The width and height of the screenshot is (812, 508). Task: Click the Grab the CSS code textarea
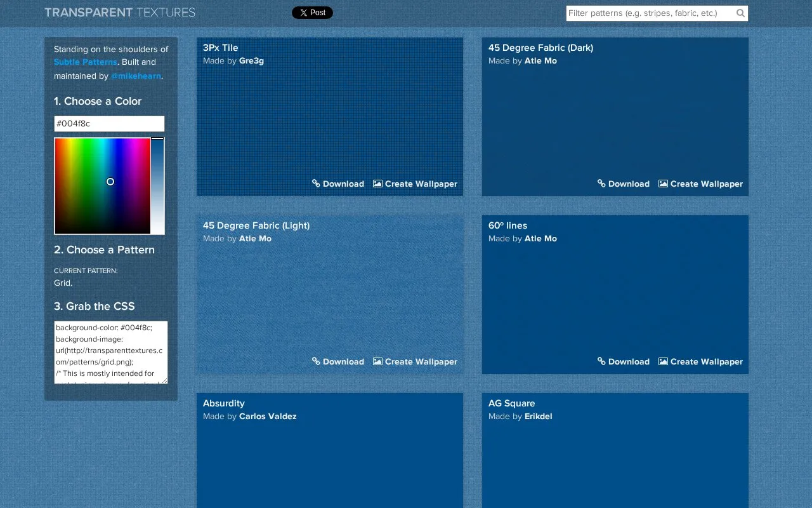click(x=111, y=352)
